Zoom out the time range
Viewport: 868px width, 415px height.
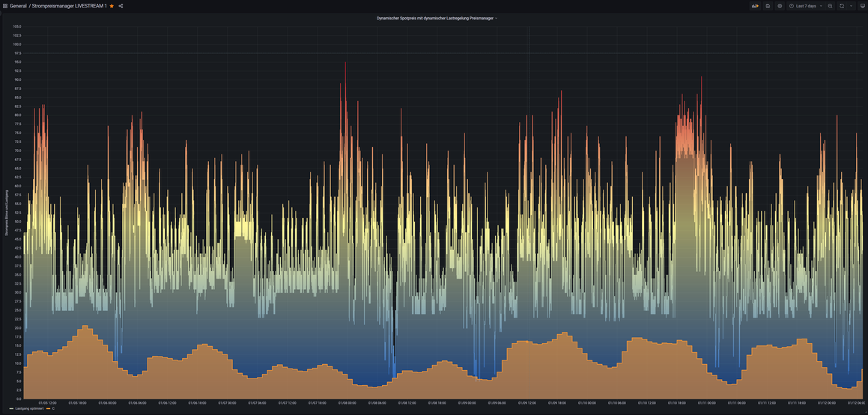point(830,5)
